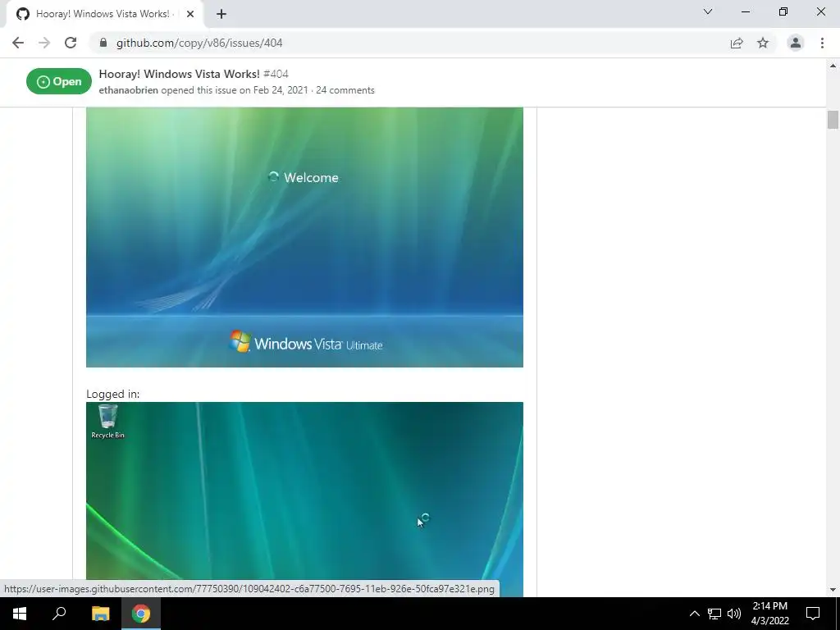Open the Chrome three-dot menu
Image resolution: width=840 pixels, height=630 pixels.
point(822,43)
